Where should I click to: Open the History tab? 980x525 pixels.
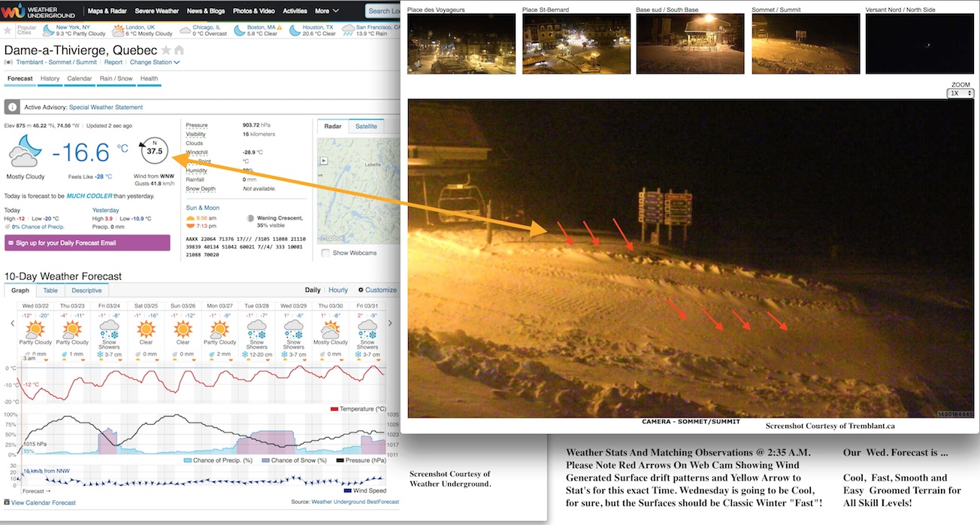pos(50,79)
